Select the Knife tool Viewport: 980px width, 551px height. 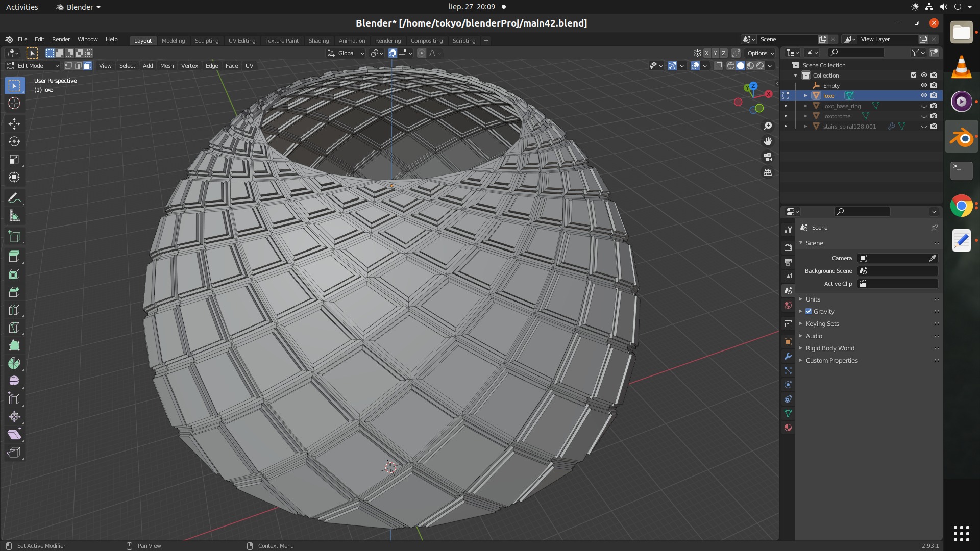(x=14, y=328)
